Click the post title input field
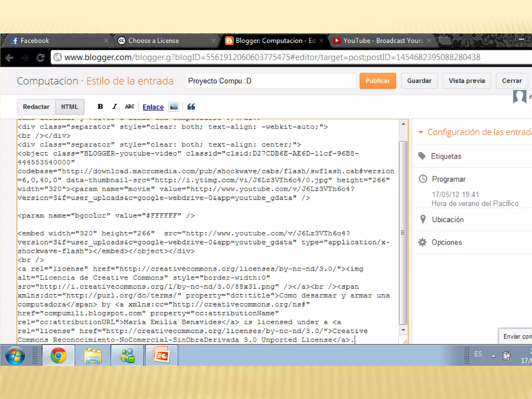Image resolution: width=532 pixels, height=399 pixels. coord(270,81)
